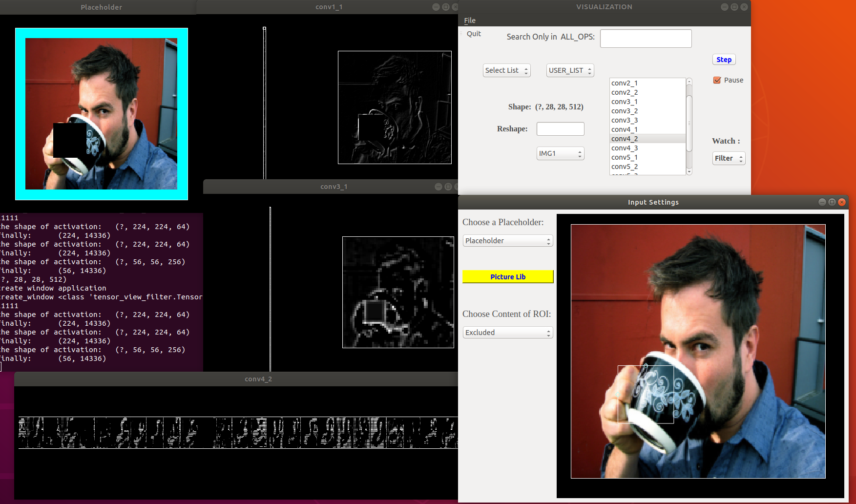The width and height of the screenshot is (856, 504).
Task: Click the Step button
Action: point(724,60)
